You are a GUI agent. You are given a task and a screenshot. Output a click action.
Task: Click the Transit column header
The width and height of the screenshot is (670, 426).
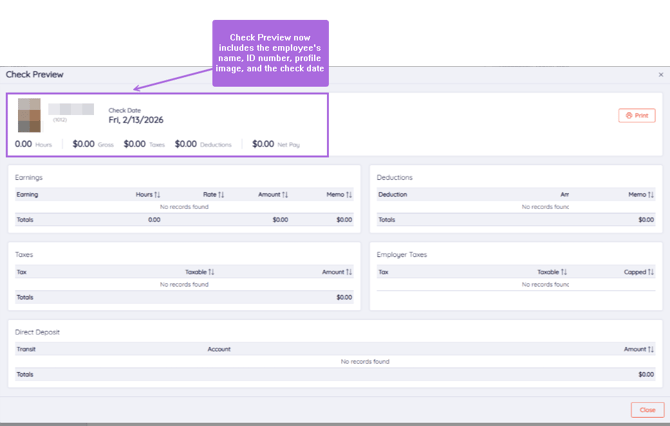(26, 349)
